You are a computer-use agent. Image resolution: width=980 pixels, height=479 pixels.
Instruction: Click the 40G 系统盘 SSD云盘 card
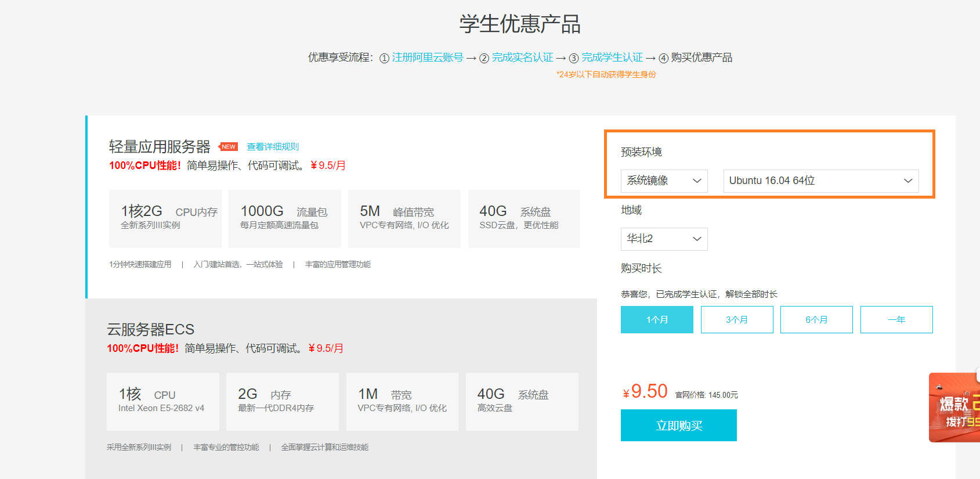524,219
